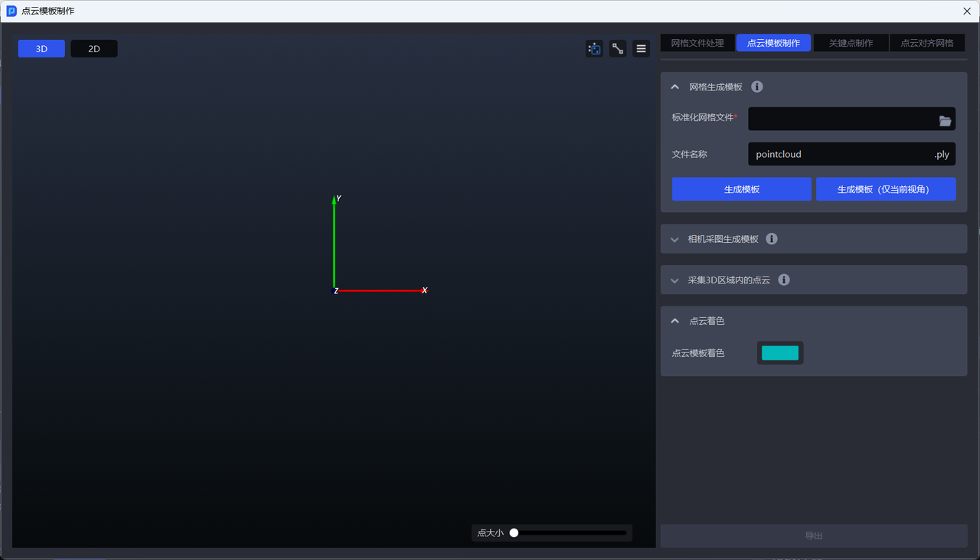The height and width of the screenshot is (560, 980).
Task: Click the point cloud selection icon
Action: tap(594, 49)
